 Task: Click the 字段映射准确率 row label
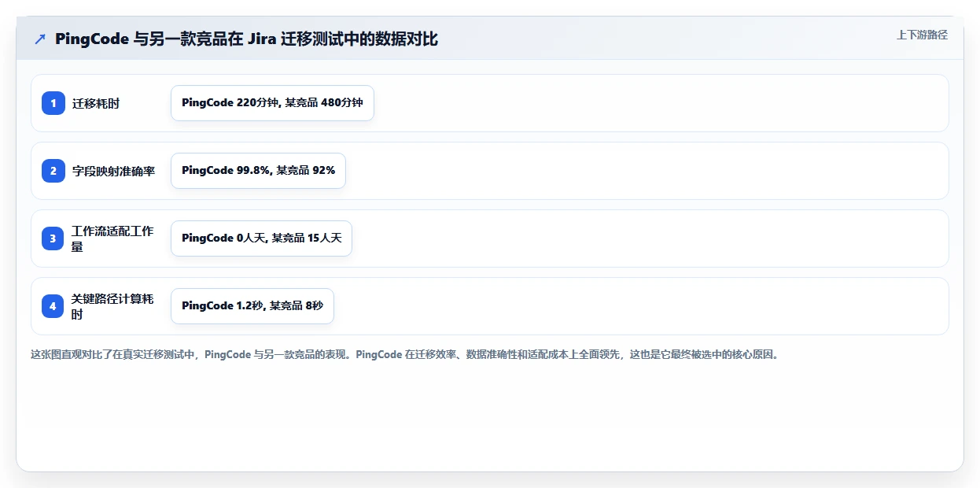point(113,171)
